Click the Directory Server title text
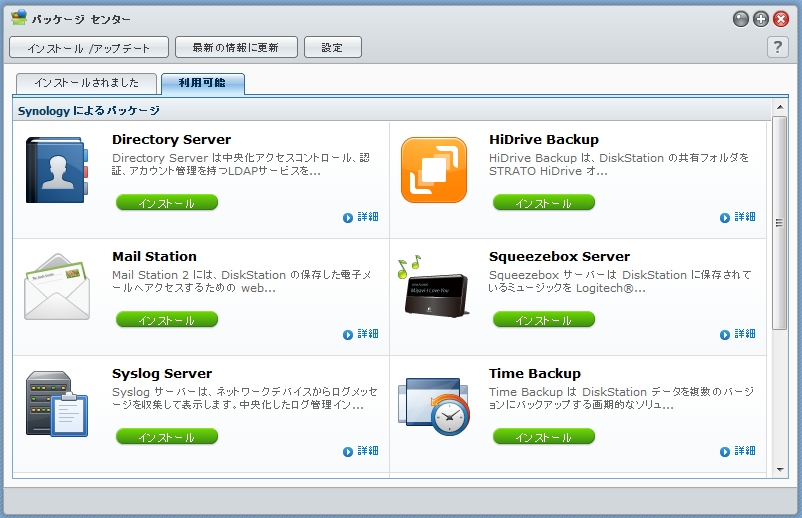Image resolution: width=802 pixels, height=518 pixels. [x=171, y=140]
